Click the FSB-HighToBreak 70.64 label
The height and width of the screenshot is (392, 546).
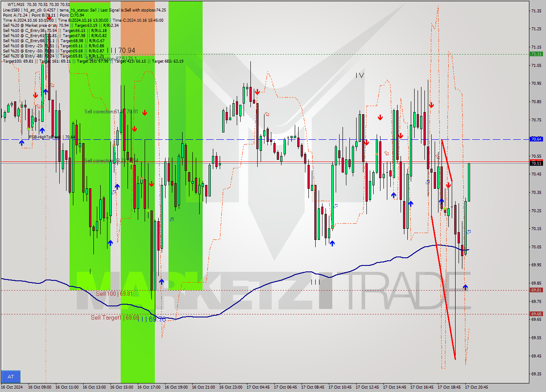click(52, 137)
